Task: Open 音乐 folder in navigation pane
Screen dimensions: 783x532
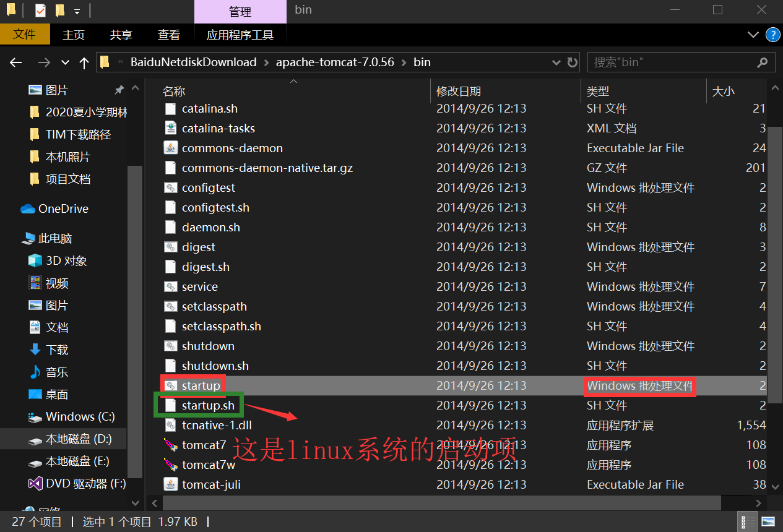Action: tap(57, 372)
